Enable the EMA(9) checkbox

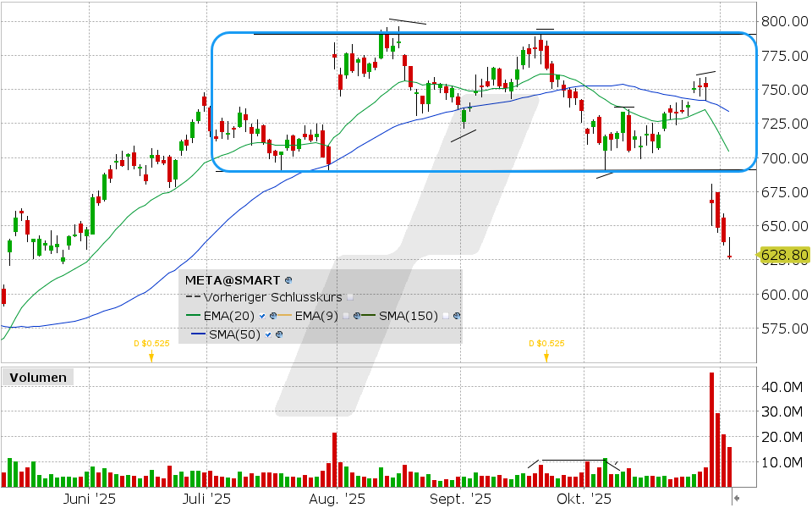(347, 316)
